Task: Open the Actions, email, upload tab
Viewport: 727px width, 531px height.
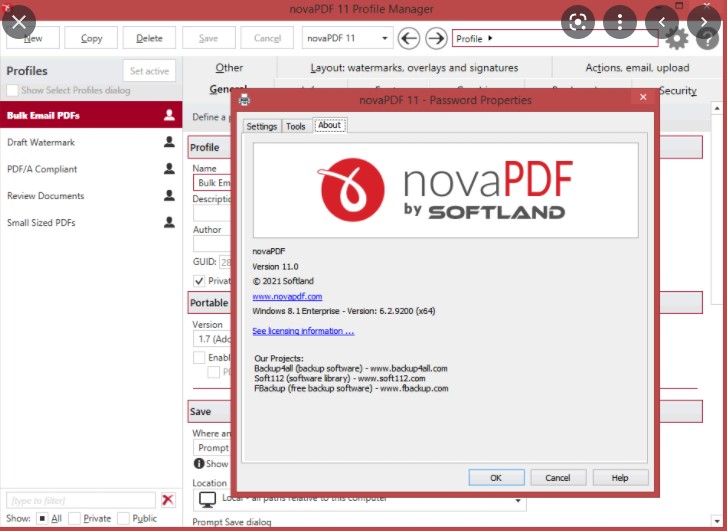Action: (637, 68)
